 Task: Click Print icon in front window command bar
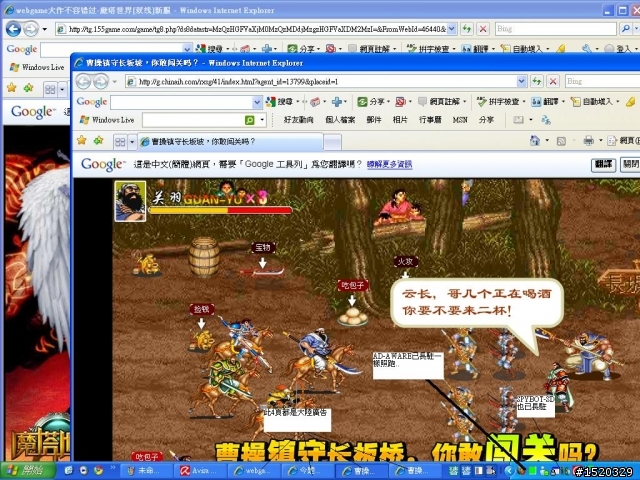point(588,141)
